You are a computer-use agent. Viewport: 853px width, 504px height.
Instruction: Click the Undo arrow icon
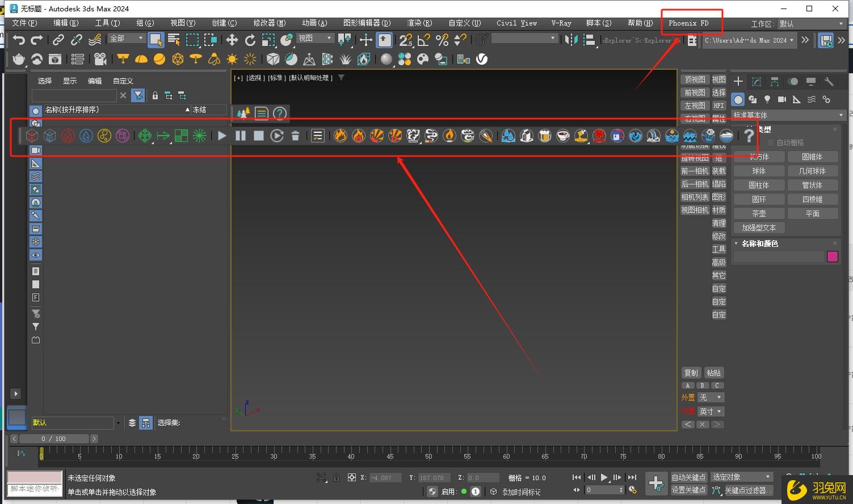[19, 40]
